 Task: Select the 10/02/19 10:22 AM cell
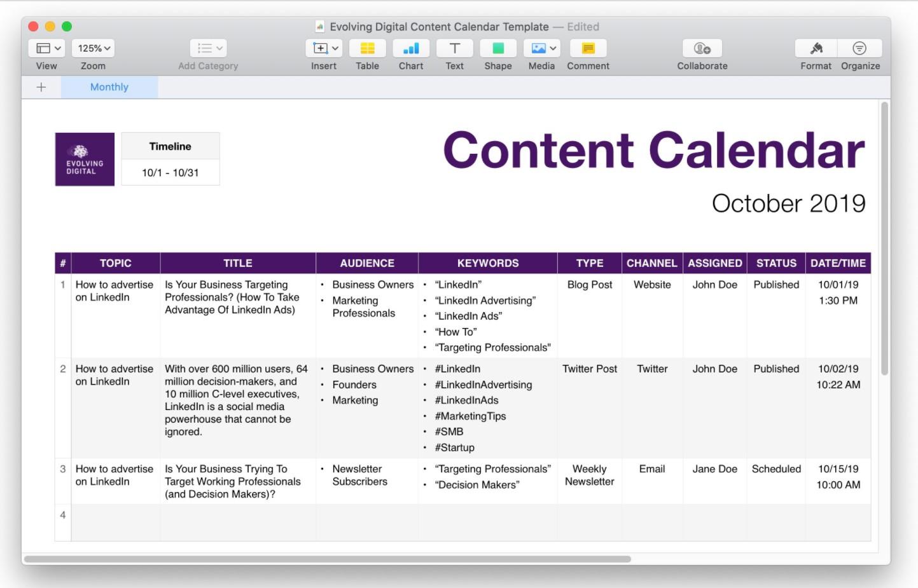pyautogui.click(x=838, y=408)
